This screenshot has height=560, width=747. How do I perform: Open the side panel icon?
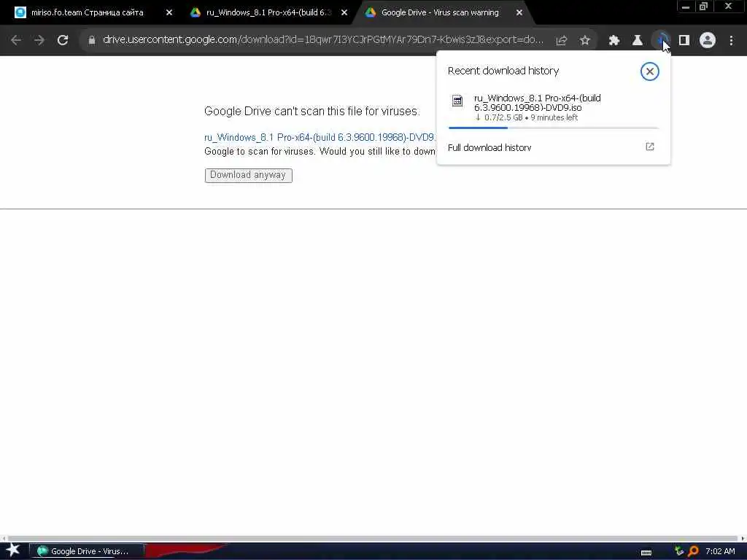[684, 41]
